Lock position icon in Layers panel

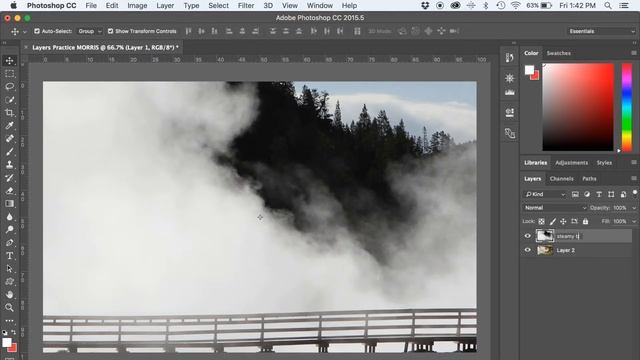tap(563, 221)
